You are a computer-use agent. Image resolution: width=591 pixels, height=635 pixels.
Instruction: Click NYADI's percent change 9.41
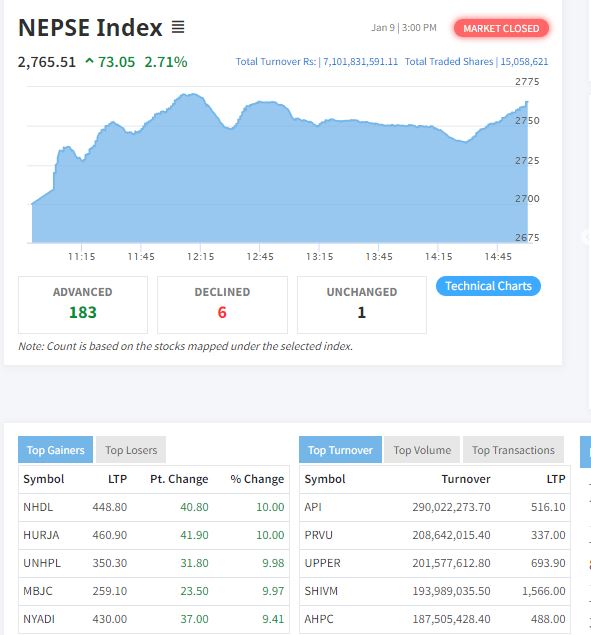click(x=273, y=619)
